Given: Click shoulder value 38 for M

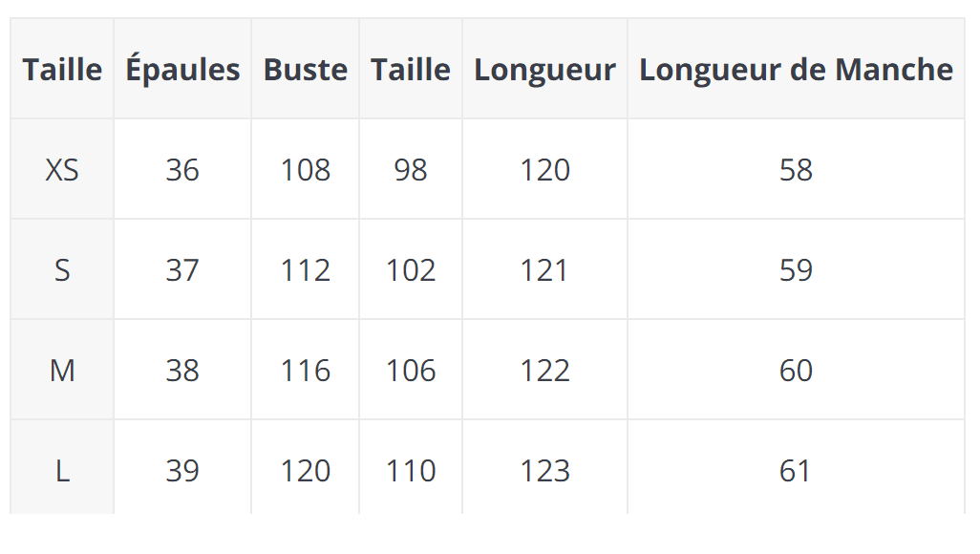Looking at the screenshot, I should pyautogui.click(x=182, y=371).
